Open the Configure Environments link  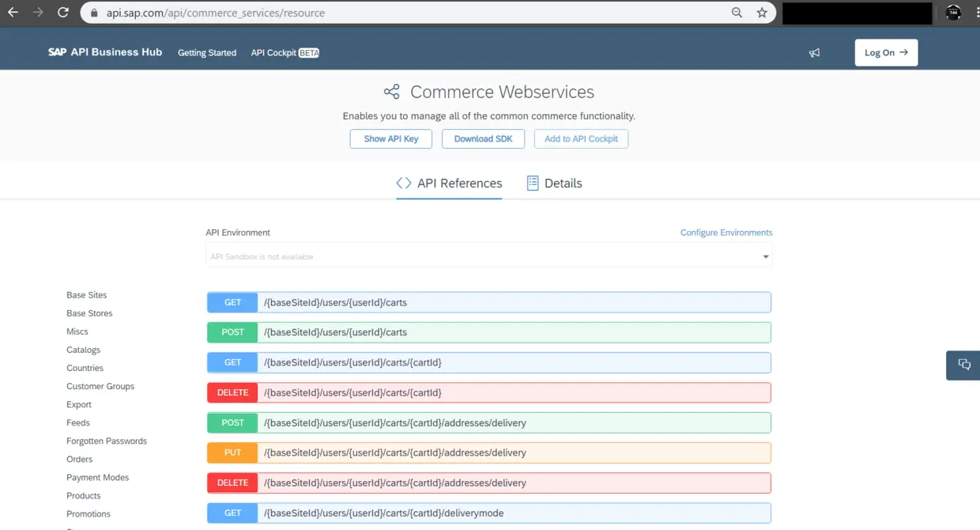pyautogui.click(x=726, y=233)
